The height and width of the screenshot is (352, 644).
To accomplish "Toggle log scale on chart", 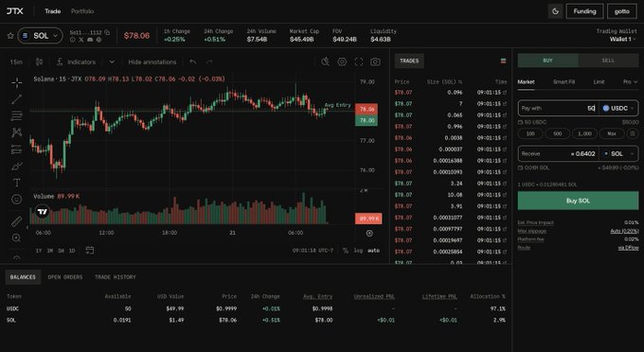I will 358,250.
